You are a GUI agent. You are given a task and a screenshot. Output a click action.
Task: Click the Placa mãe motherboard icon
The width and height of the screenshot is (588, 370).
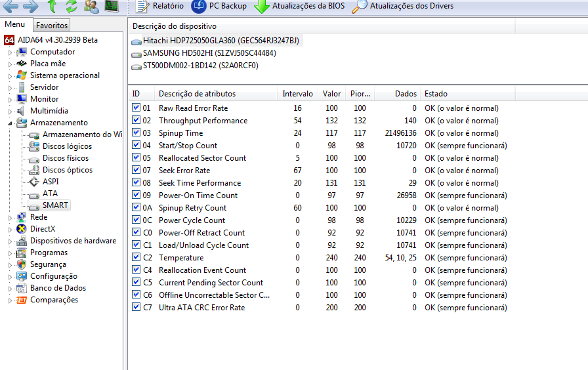click(x=22, y=64)
